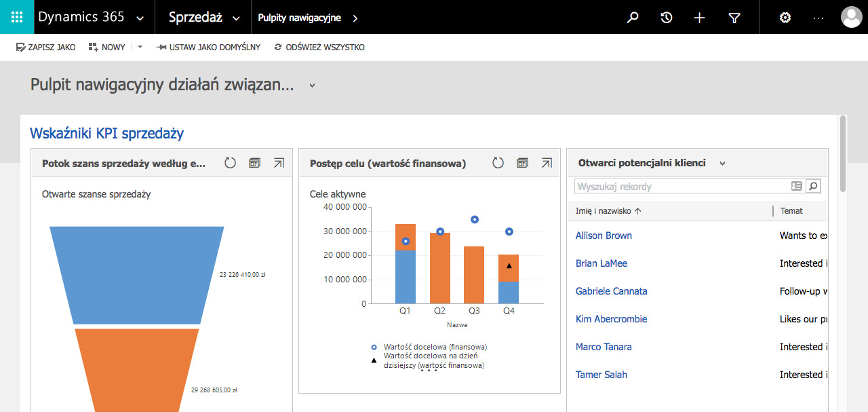Viewport: 868px width, 412px height.
Task: Click ZAPISZ JAKO command
Action: [x=45, y=48]
